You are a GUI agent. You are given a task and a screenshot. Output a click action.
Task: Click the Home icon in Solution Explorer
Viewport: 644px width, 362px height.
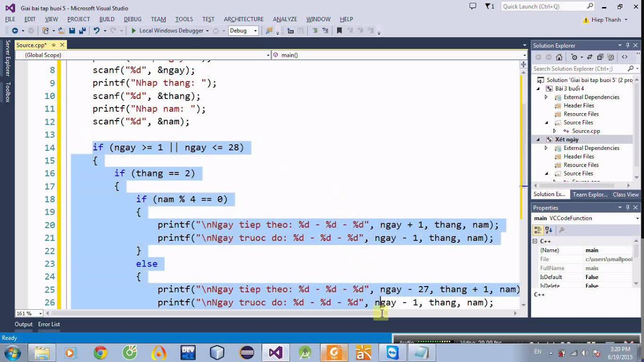click(x=559, y=57)
